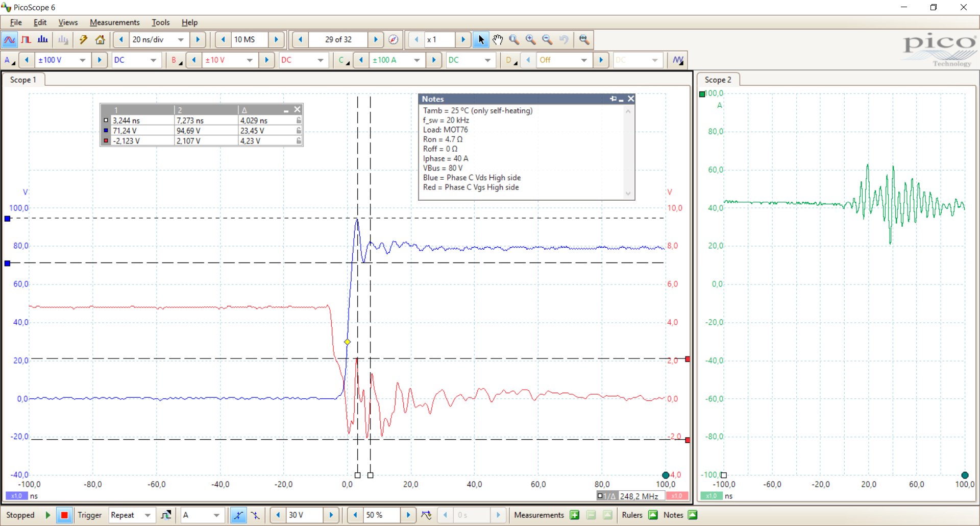Click the yellow trigger marker diamond
The width and height of the screenshot is (980, 526).
point(347,342)
